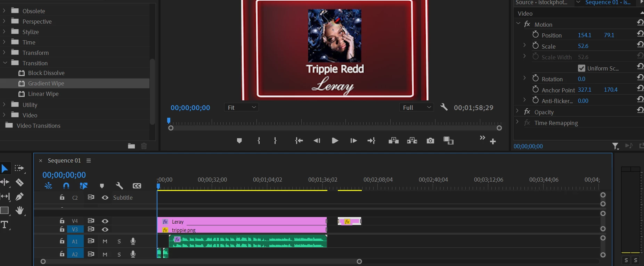The height and width of the screenshot is (266, 644).
Task: Select the Slip tool
Action: tap(5, 197)
